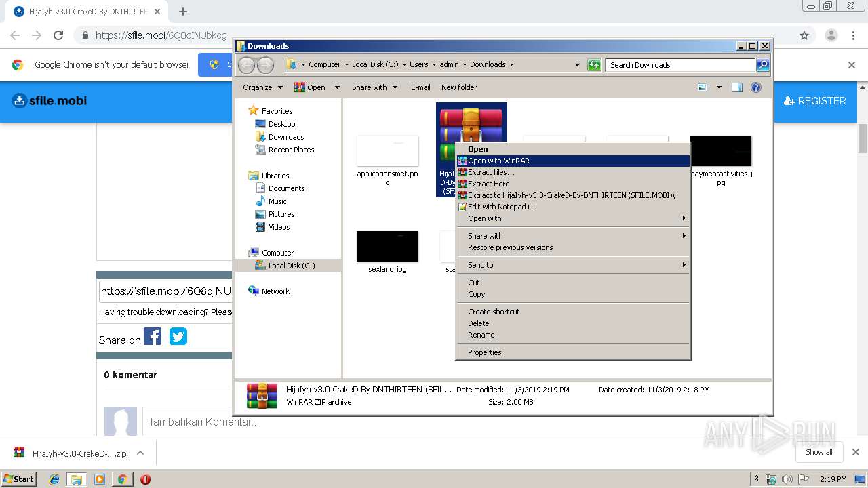Image resolution: width=868 pixels, height=488 pixels.
Task: Click Create shortcut menu entry
Action: tap(573, 312)
